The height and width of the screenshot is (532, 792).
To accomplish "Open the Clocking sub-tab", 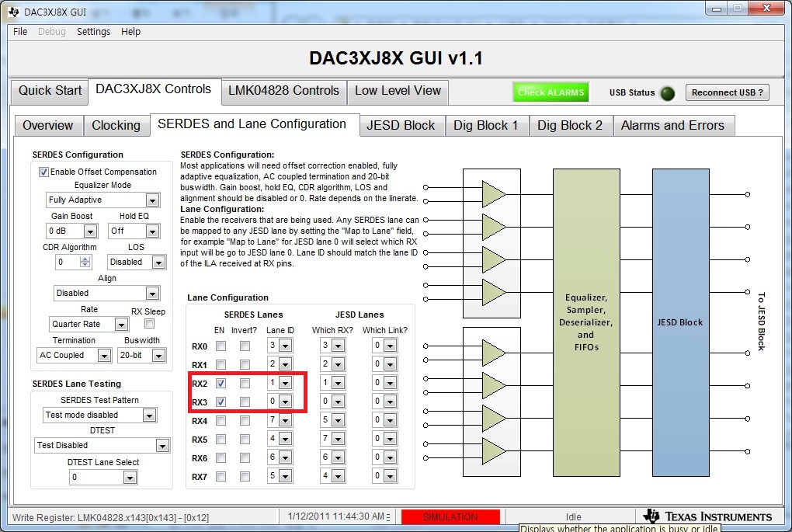I will click(116, 125).
